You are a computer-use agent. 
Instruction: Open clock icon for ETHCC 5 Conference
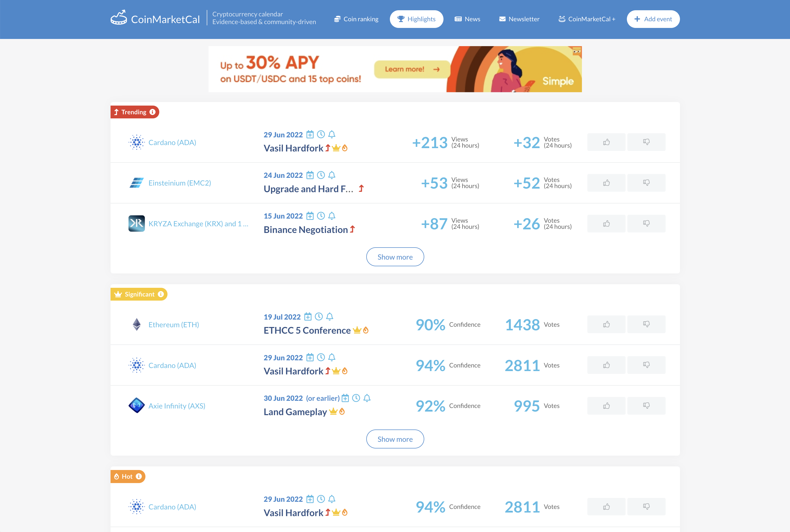pyautogui.click(x=319, y=316)
